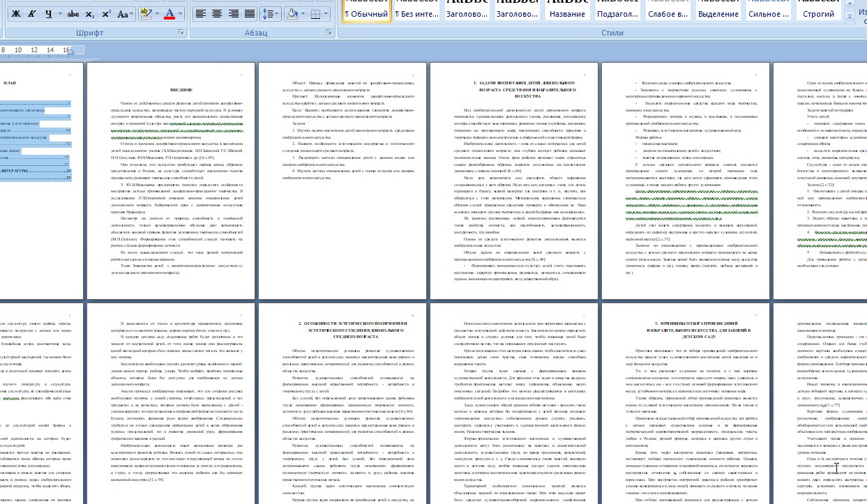The height and width of the screenshot is (504, 867).
Task: Apply red font color
Action: click(170, 14)
